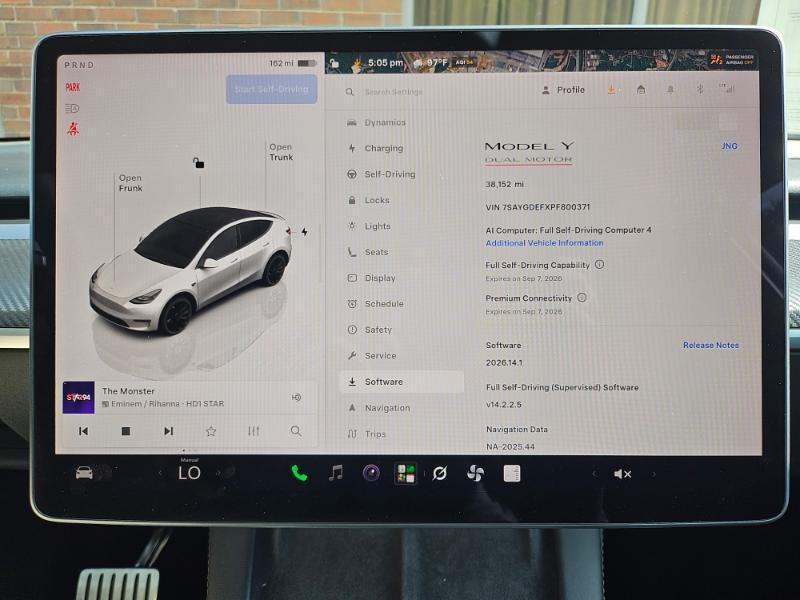This screenshot has width=800, height=600.
Task: Tap the LTE signal strength icon
Action: pos(727,88)
